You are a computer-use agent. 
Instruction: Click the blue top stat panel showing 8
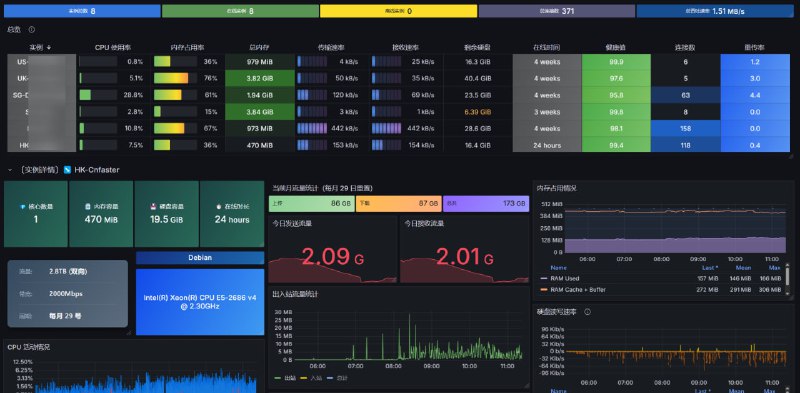tap(81, 11)
